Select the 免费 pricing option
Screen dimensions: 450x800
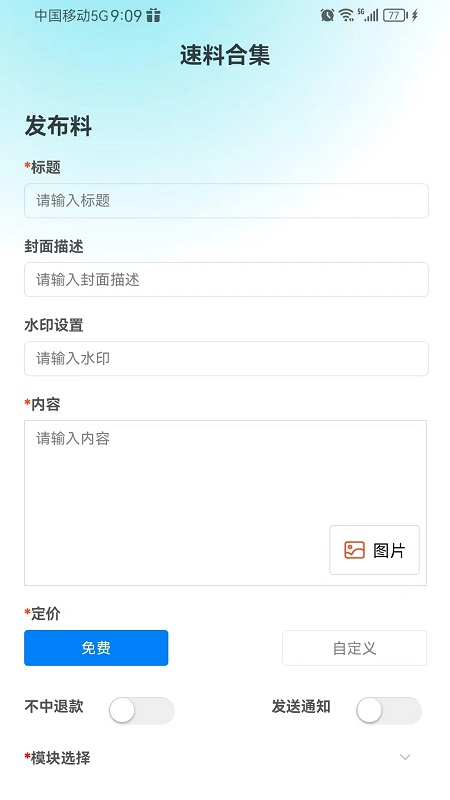pyautogui.click(x=96, y=648)
